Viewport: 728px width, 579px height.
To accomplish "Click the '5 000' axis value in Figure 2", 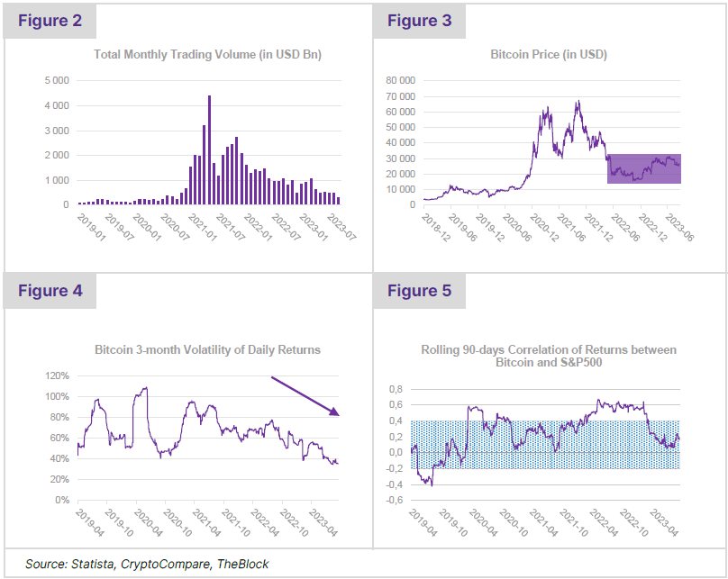I will pyautogui.click(x=57, y=81).
